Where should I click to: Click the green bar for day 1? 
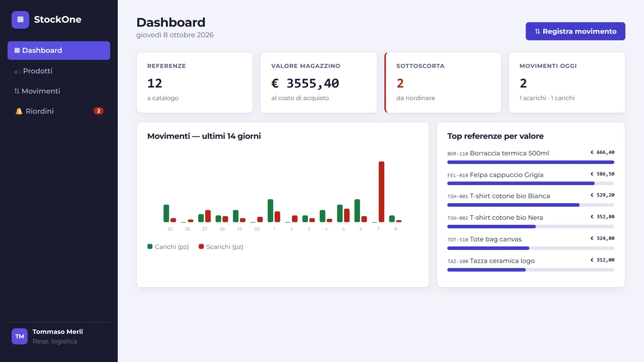pos(271,211)
